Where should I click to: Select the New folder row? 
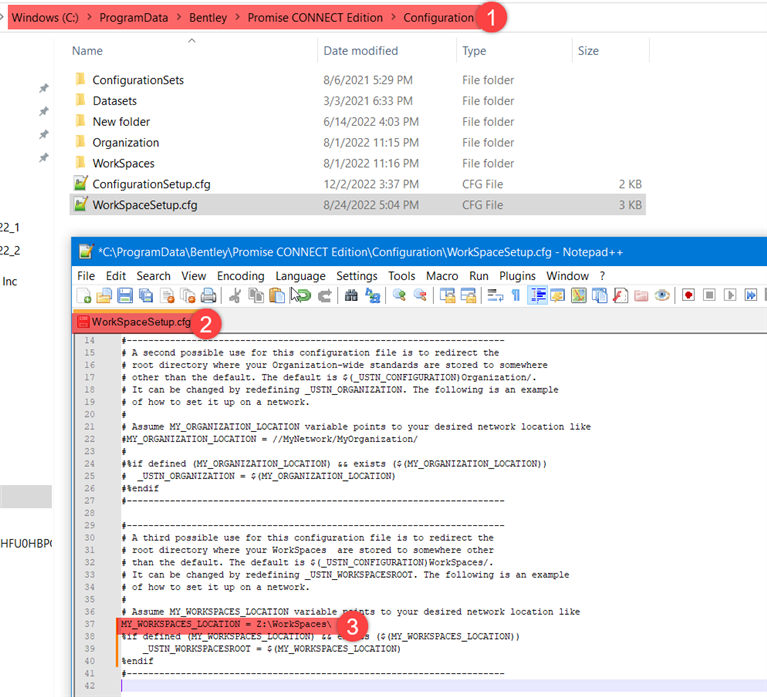tap(358, 122)
